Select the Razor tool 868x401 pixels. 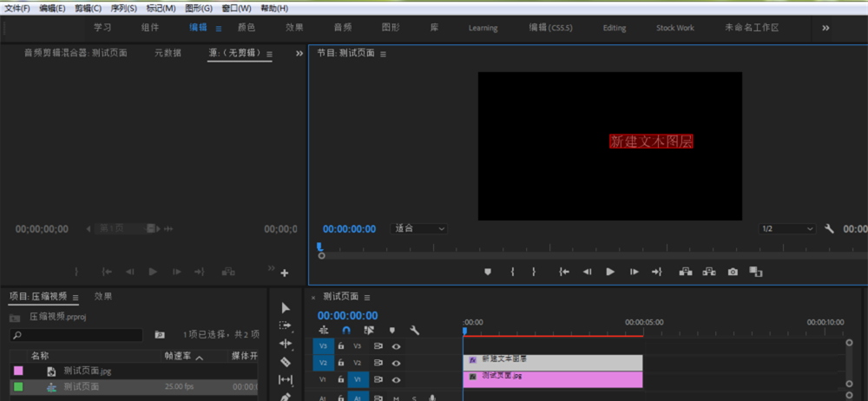[x=286, y=362]
